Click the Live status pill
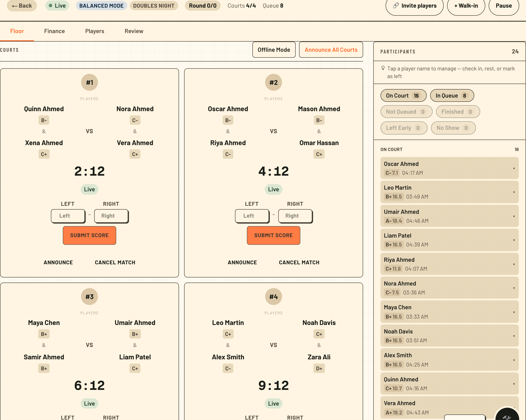Screen dimensions: 526x420 57,6
